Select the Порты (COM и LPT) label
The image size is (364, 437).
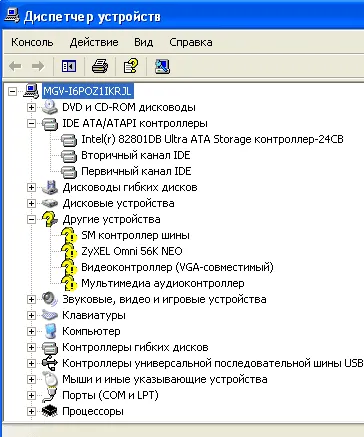pyautogui.click(x=110, y=395)
